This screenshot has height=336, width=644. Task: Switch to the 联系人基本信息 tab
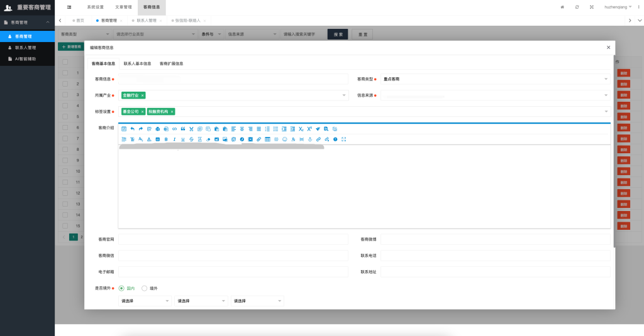click(137, 63)
